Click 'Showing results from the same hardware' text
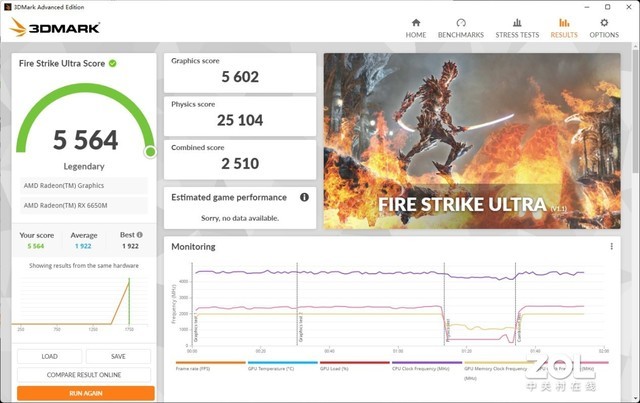 [84, 265]
